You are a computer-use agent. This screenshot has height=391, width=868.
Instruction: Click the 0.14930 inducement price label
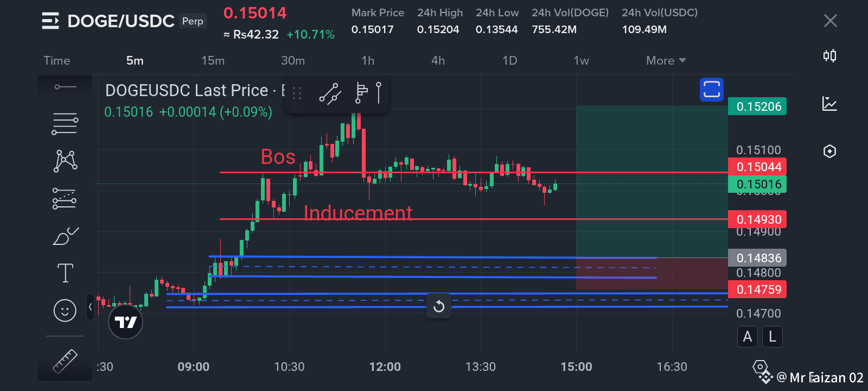(x=757, y=219)
